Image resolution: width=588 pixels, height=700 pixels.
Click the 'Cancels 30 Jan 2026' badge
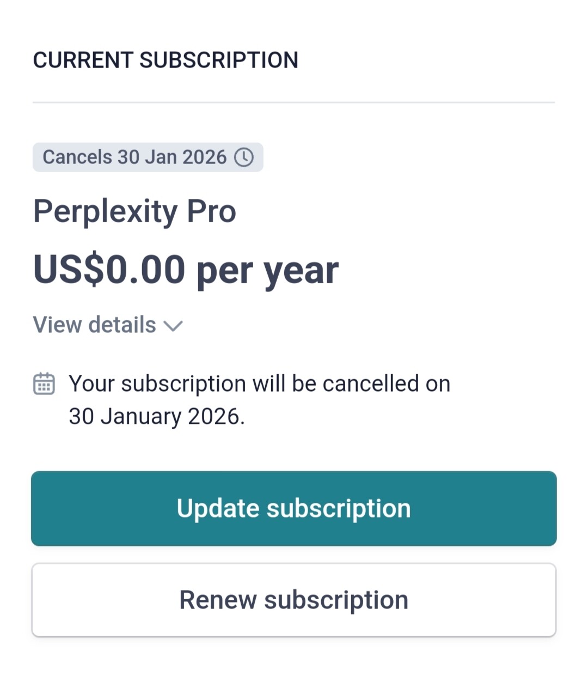148,157
